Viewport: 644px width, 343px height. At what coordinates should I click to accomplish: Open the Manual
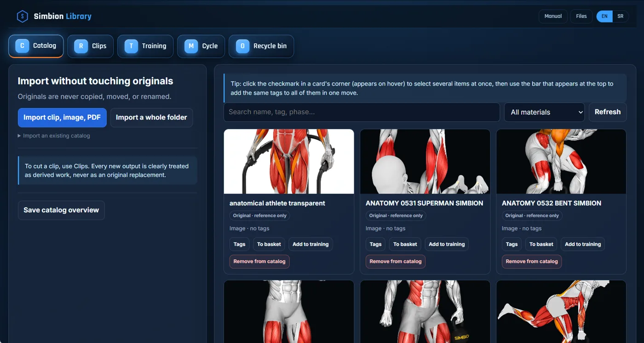point(553,16)
